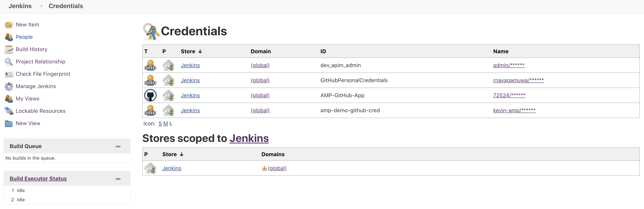
Task: Click the house icon in Stores scoped table
Action: coord(150,168)
